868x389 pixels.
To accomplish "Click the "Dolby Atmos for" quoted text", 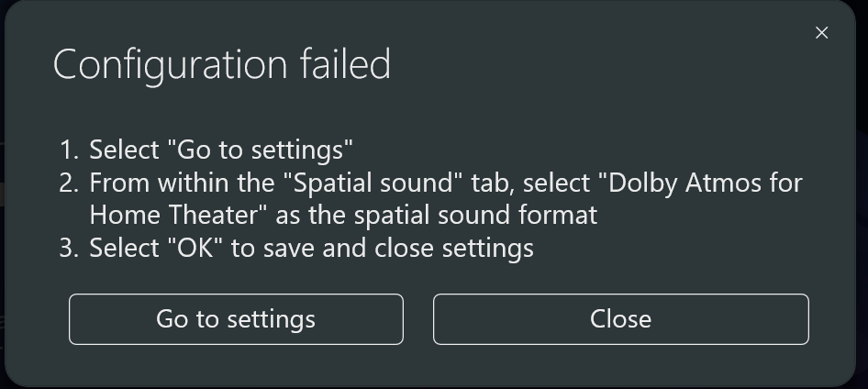I will (700, 183).
